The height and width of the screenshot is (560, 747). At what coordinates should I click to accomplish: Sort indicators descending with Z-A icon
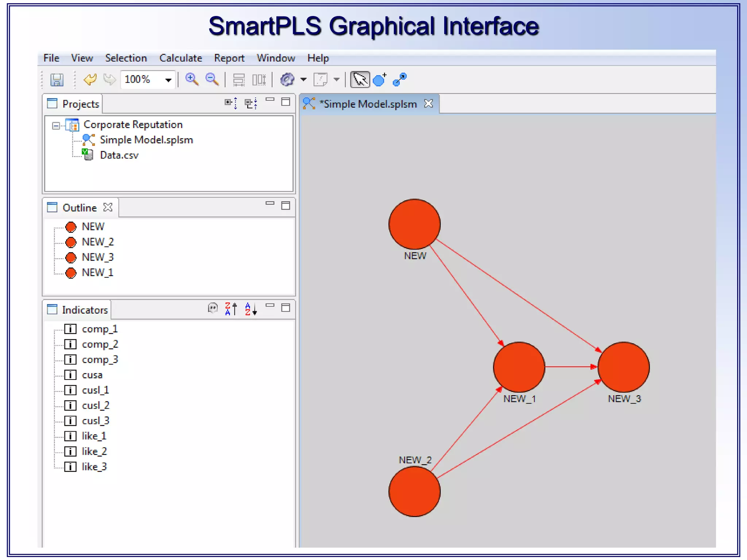[231, 309]
